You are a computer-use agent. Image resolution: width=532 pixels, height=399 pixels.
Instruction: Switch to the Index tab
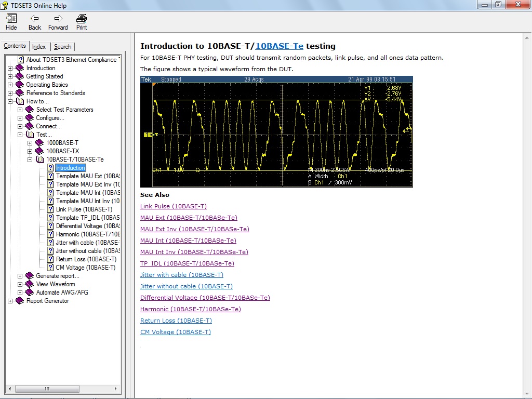click(x=39, y=47)
